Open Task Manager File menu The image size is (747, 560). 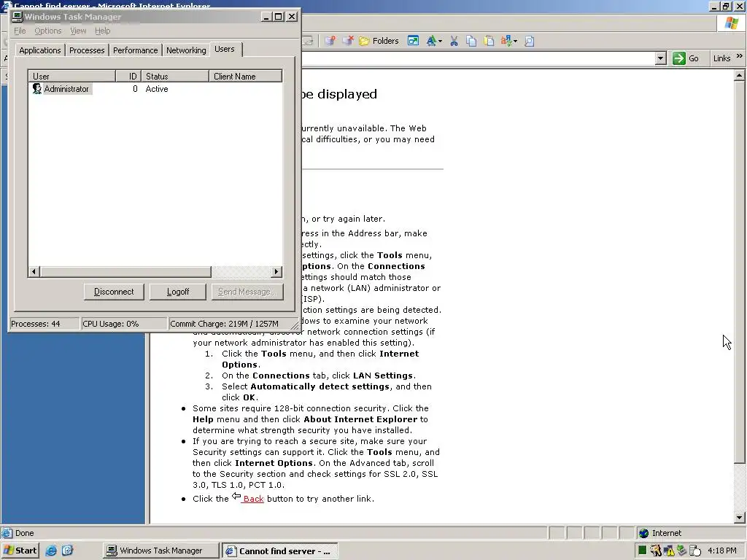(x=20, y=31)
